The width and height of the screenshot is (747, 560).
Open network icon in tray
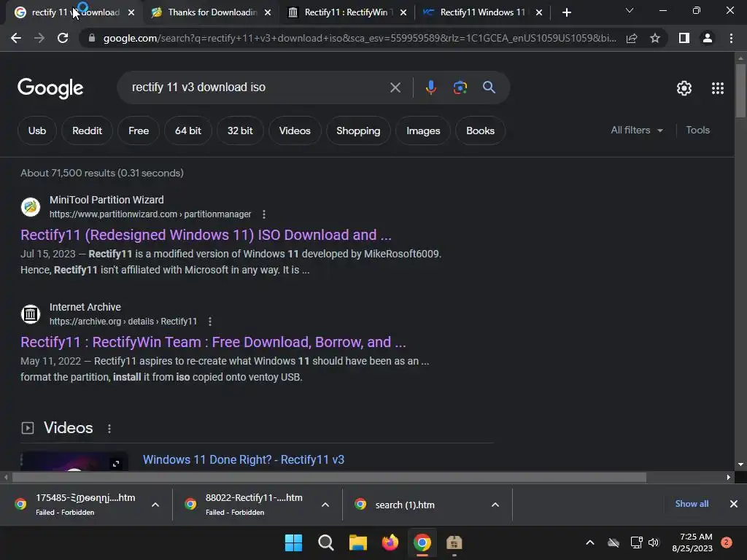(636, 542)
